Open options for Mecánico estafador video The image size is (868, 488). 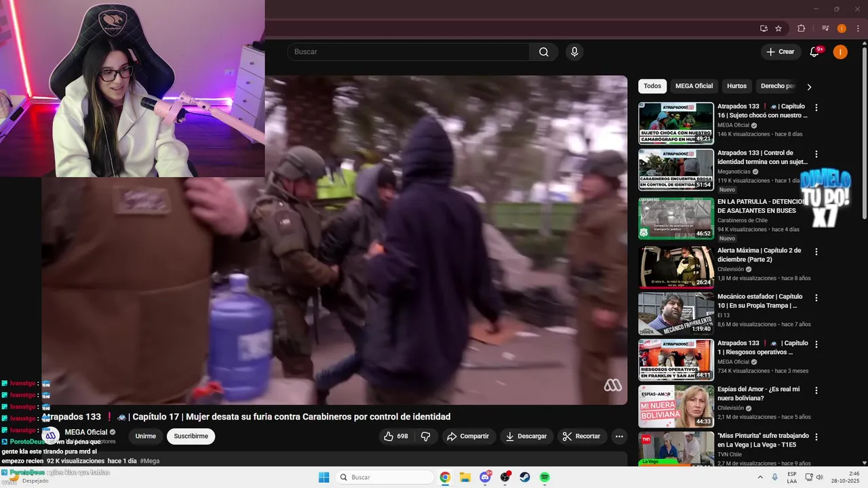[816, 298]
